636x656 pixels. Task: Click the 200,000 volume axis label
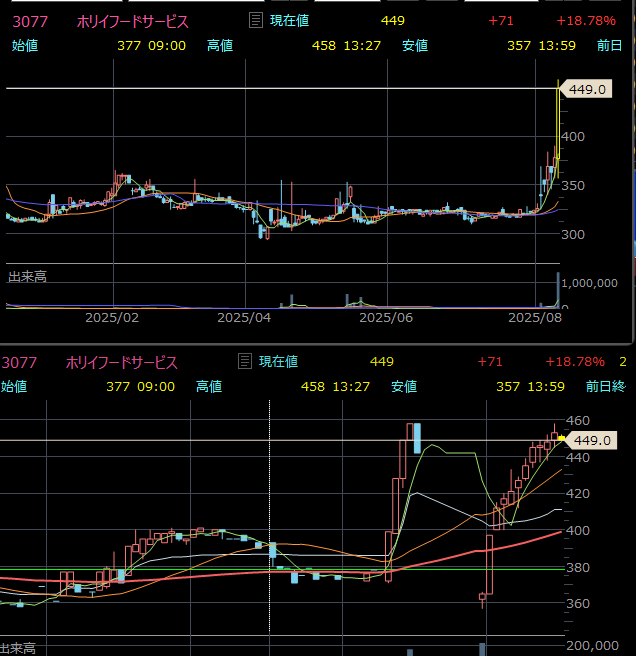592,646
